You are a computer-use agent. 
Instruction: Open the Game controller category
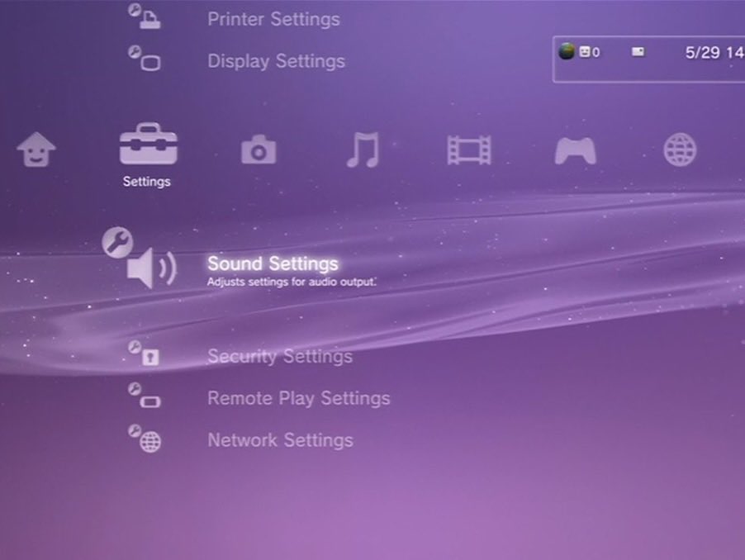576,151
